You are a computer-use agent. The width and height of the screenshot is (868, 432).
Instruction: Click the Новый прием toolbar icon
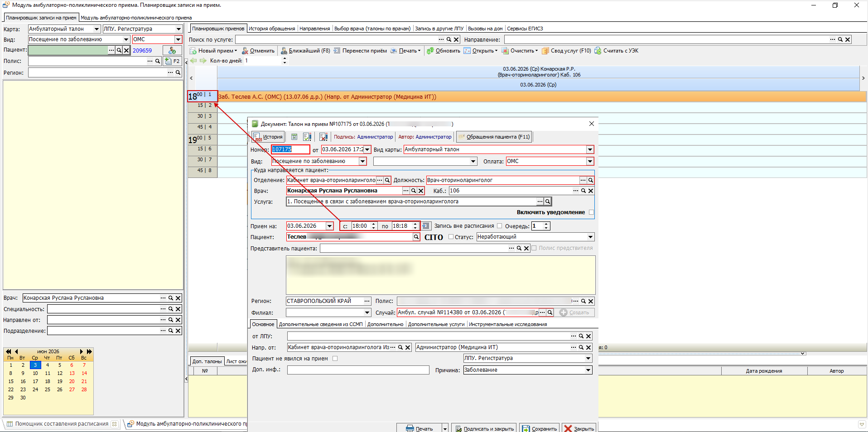(193, 51)
